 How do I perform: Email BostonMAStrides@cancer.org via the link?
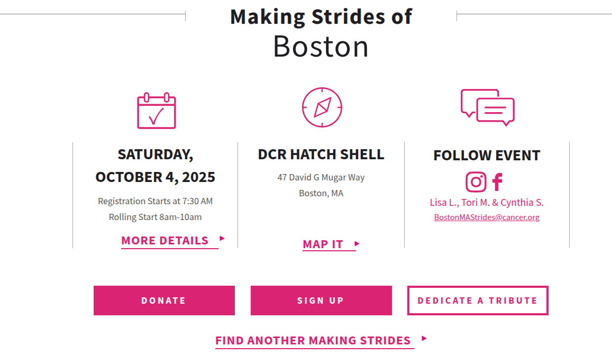(487, 217)
